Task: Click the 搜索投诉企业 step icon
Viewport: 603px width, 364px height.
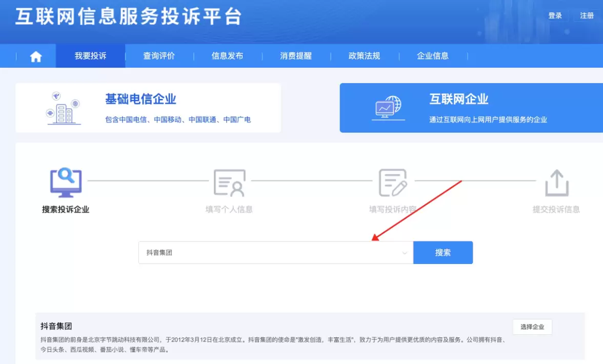Action: (66, 182)
